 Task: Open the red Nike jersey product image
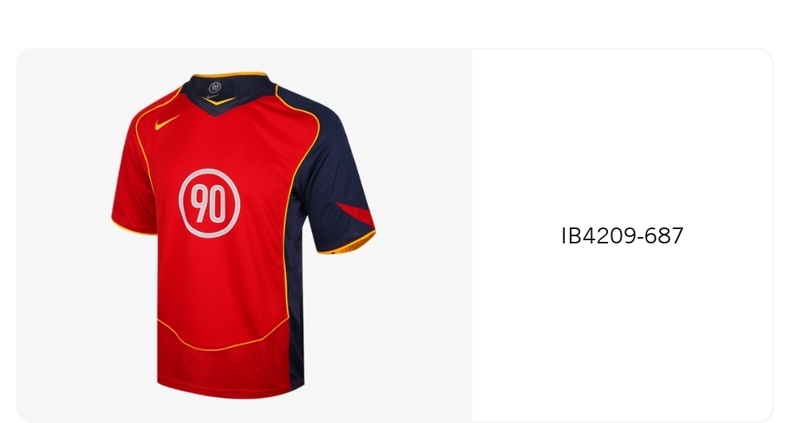(x=243, y=235)
